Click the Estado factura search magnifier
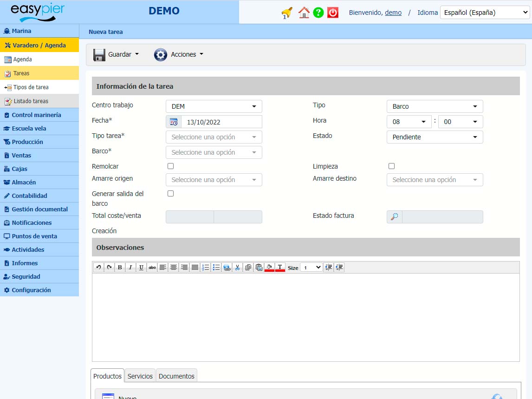Image resolution: width=532 pixels, height=399 pixels. (x=394, y=216)
